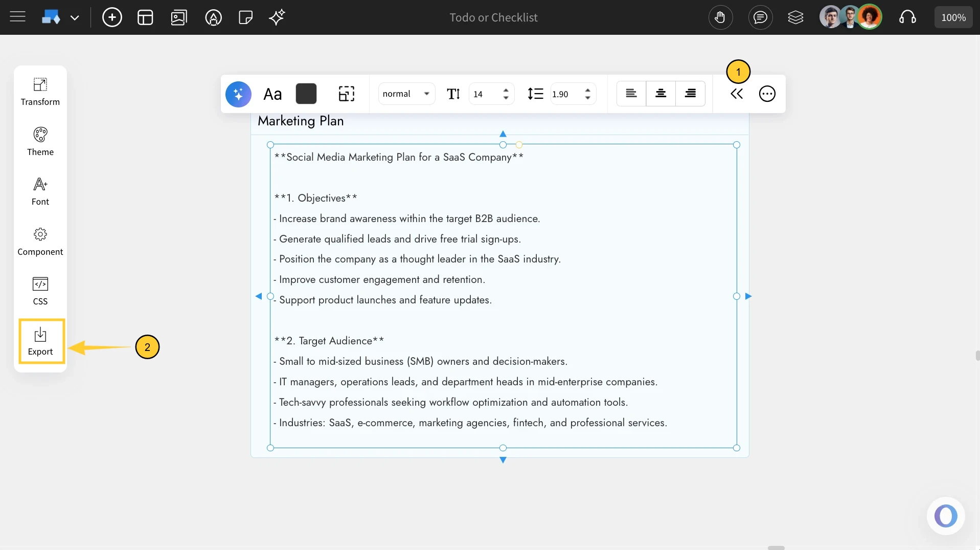Click the 100% zoom button
The width and height of the screenshot is (980, 550).
pyautogui.click(x=953, y=17)
